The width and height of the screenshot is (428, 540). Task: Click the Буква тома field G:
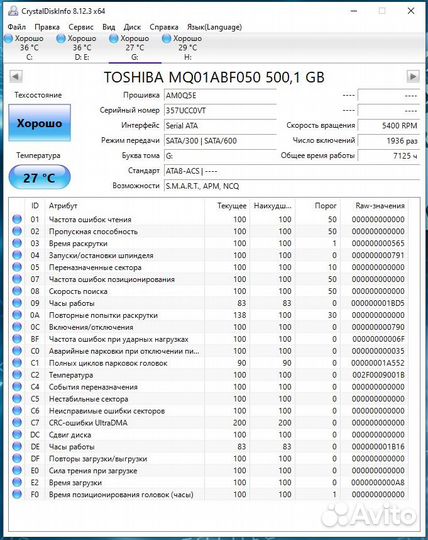click(x=220, y=156)
